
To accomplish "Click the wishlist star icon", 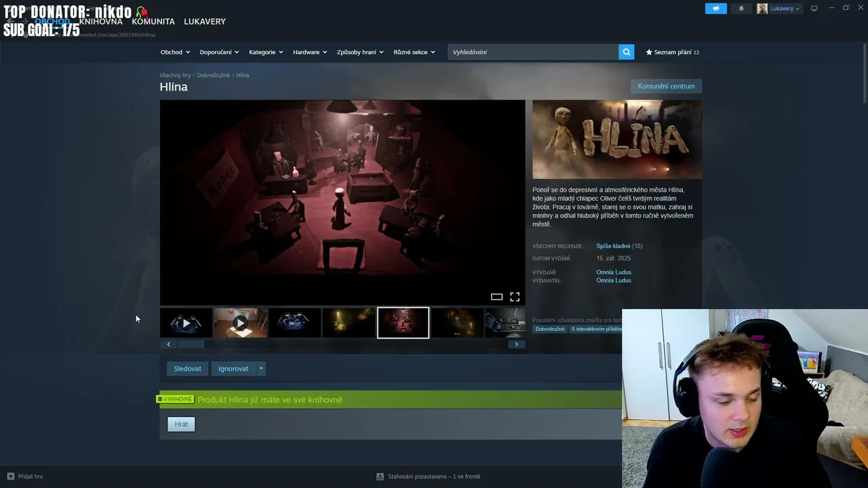I will 649,52.
